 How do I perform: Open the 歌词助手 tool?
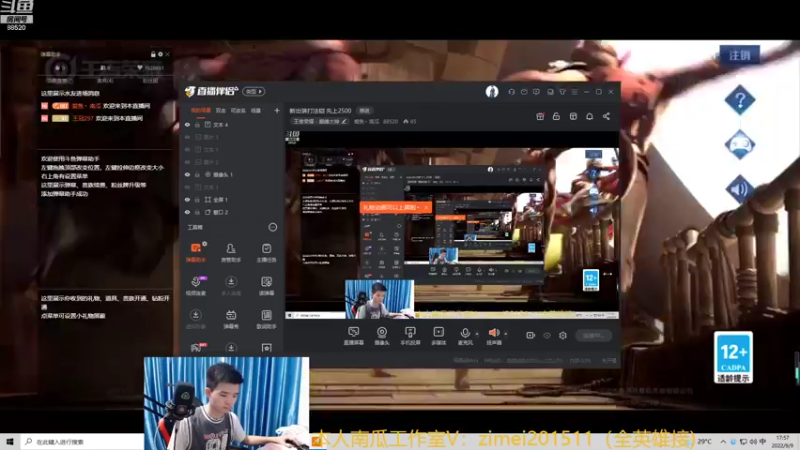(266, 319)
